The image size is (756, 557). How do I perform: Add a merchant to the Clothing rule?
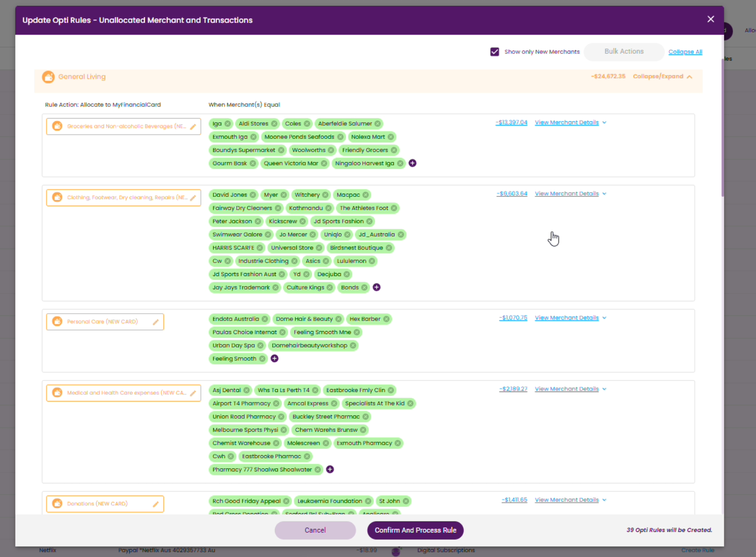[x=376, y=288]
